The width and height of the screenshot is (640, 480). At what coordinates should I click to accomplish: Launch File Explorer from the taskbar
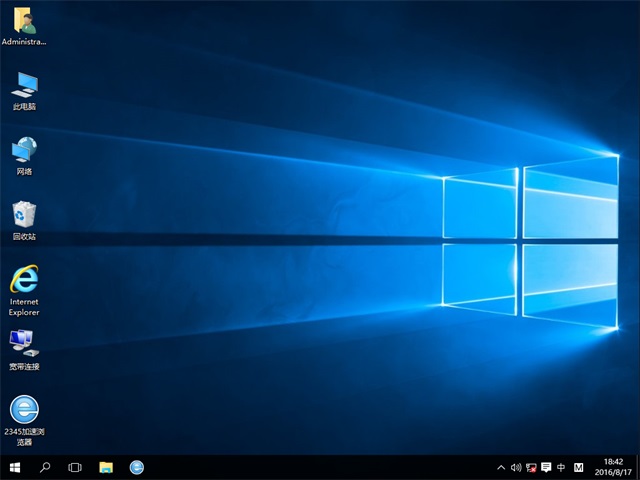click(x=106, y=467)
